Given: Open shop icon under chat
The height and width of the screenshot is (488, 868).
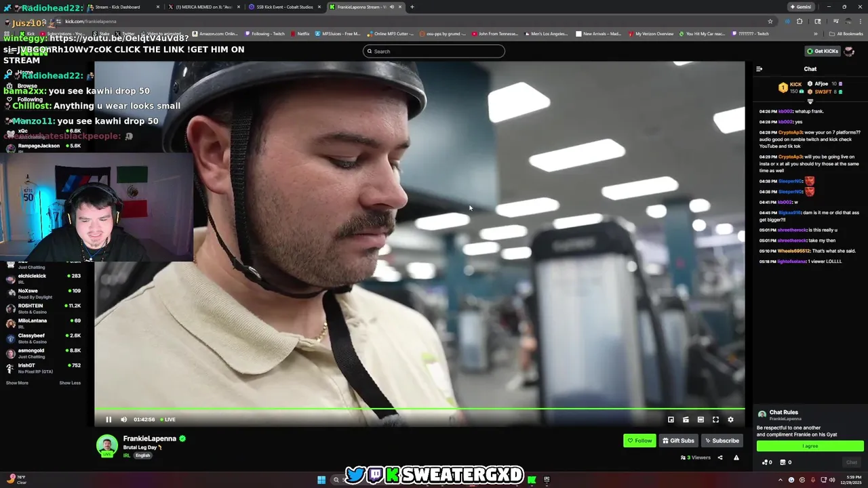Looking at the screenshot, I should (x=786, y=462).
